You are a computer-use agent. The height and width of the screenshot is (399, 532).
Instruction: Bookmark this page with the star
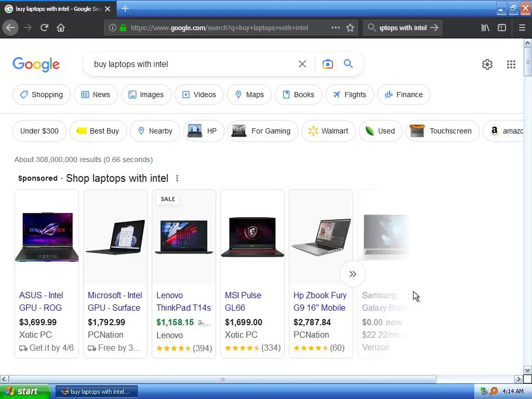(350, 28)
